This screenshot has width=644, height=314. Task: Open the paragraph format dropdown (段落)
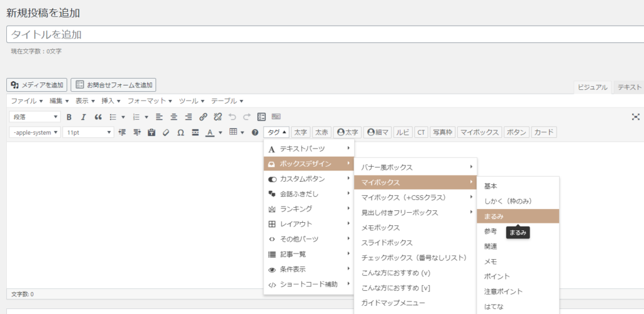(x=35, y=117)
